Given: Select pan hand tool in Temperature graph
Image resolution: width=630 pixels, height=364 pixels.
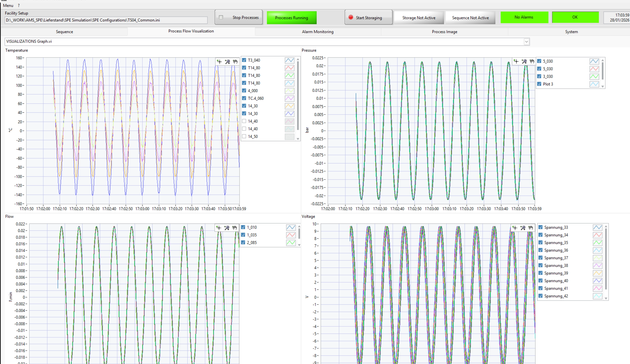Looking at the screenshot, I should pos(235,62).
